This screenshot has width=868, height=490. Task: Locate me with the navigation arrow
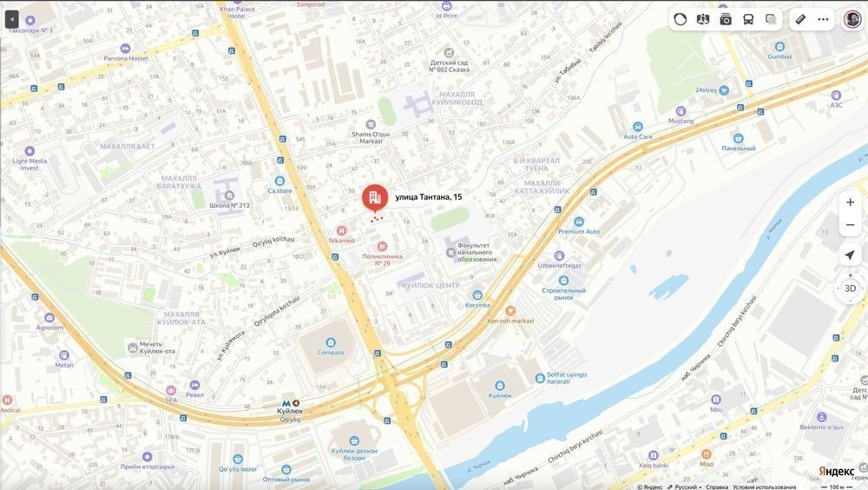pyautogui.click(x=850, y=255)
